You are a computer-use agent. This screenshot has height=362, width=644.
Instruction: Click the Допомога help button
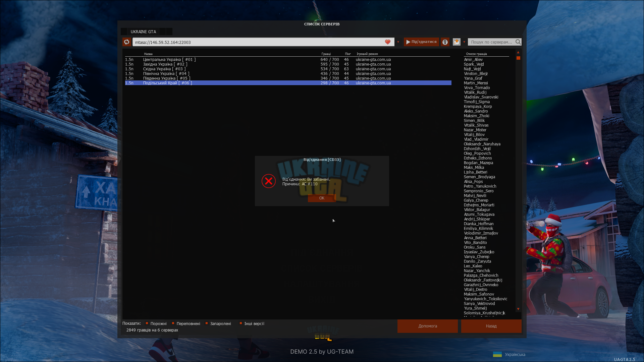pyautogui.click(x=428, y=326)
